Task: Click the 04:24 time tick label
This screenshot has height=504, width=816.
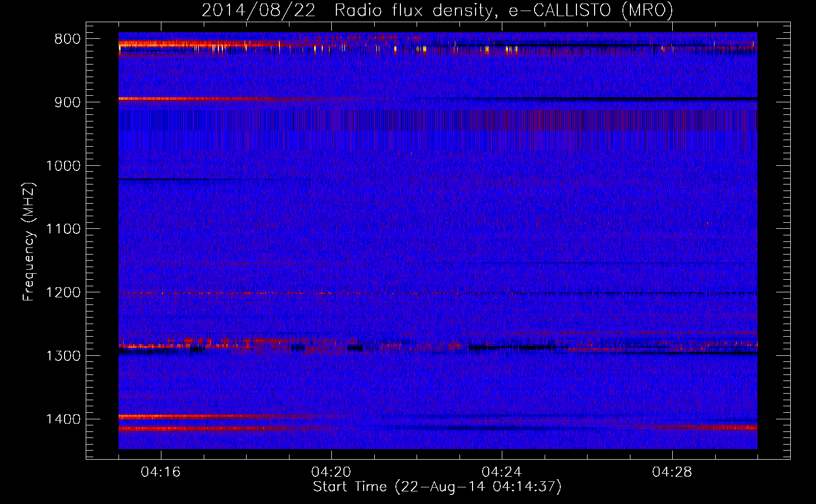Action: [x=501, y=472]
